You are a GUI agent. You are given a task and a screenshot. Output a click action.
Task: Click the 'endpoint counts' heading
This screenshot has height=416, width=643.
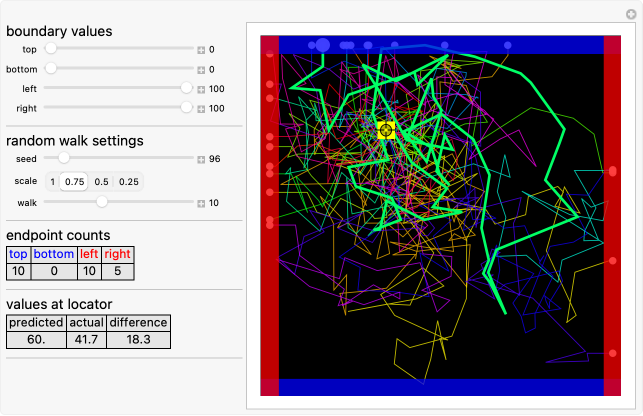pyautogui.click(x=58, y=235)
